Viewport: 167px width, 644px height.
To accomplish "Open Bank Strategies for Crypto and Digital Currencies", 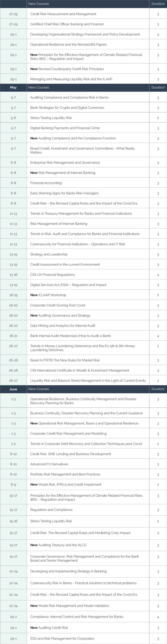I will (x=67, y=108).
